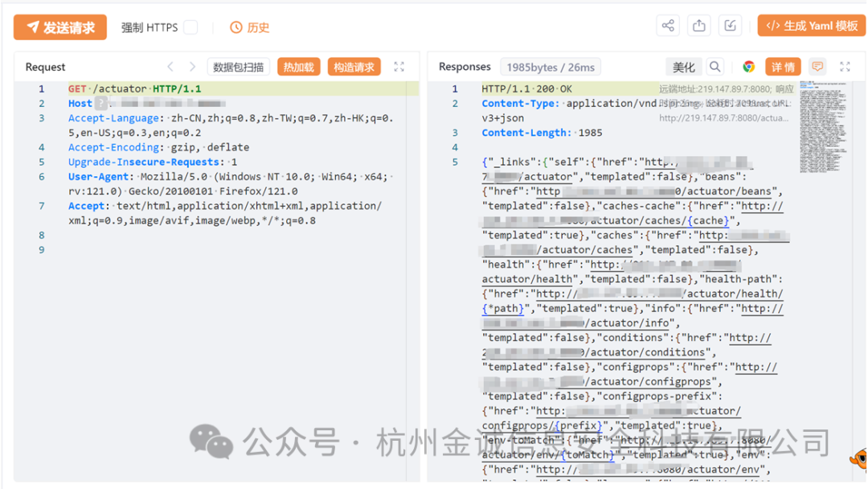Click the export upload icon
Image resolution: width=868 pixels, height=489 pixels.
tap(699, 26)
